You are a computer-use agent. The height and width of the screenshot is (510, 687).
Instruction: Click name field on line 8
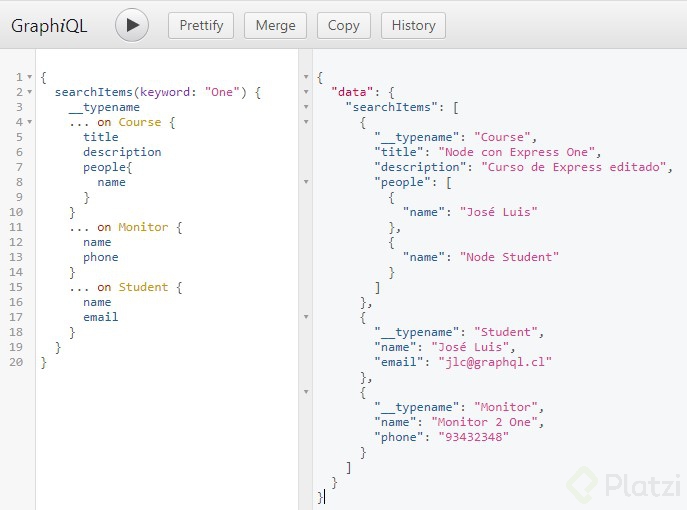[x=111, y=182]
